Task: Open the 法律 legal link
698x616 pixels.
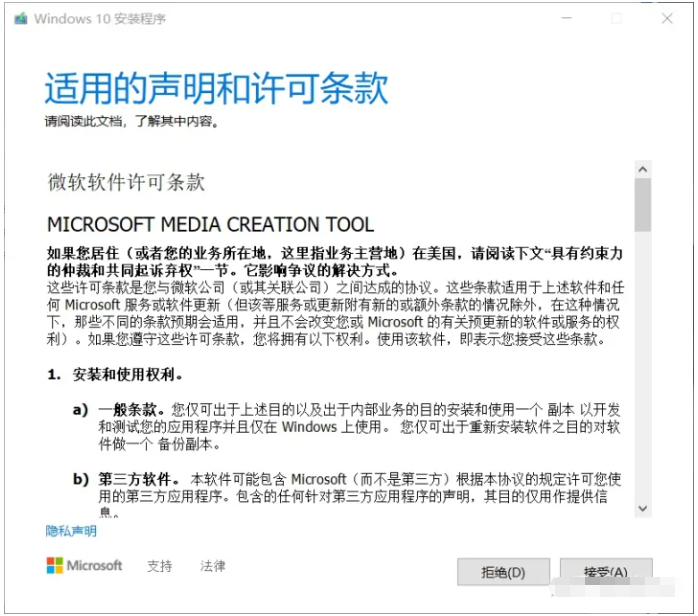Action: [212, 566]
